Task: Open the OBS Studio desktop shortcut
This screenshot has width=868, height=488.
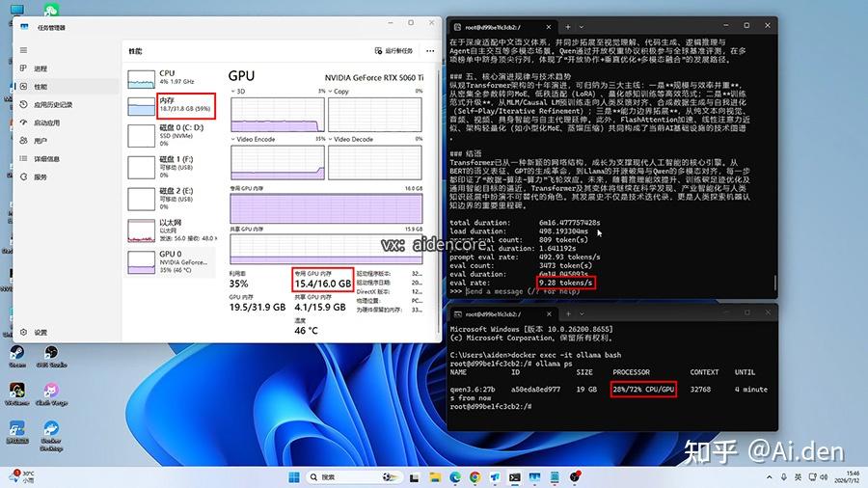Action: [51, 356]
